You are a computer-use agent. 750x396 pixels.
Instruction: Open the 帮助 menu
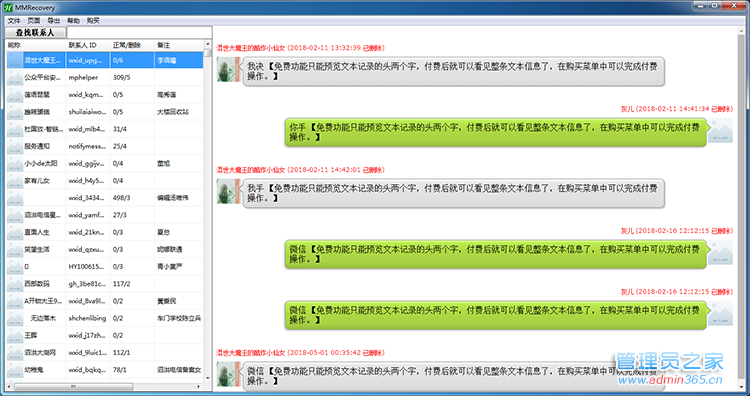[x=73, y=21]
